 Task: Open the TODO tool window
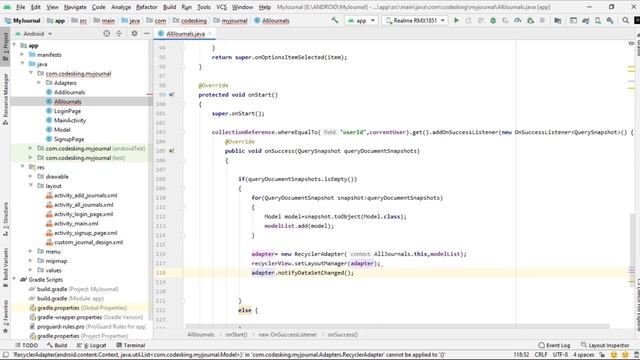point(27,345)
